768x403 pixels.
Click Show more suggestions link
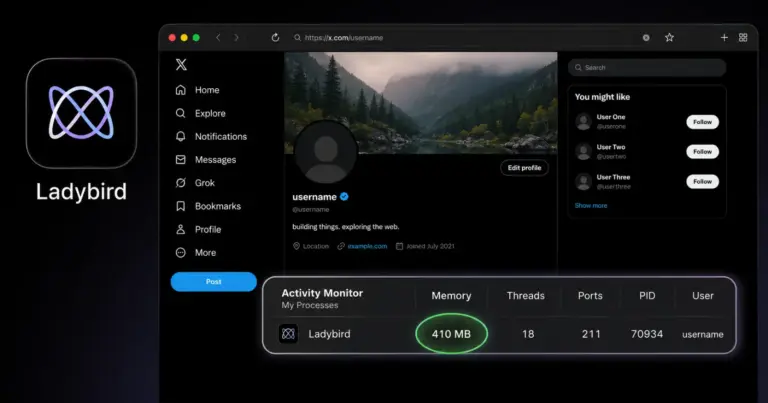click(x=591, y=206)
